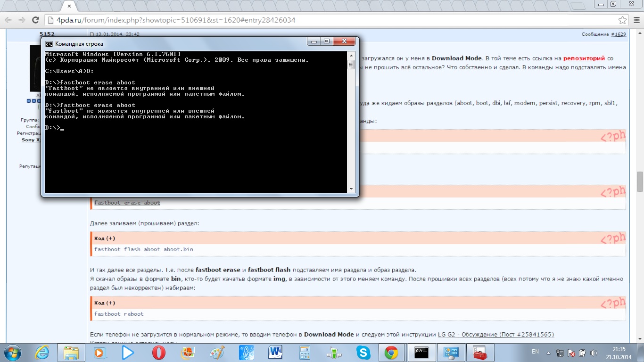Bookmark this page with the star

point(622,20)
